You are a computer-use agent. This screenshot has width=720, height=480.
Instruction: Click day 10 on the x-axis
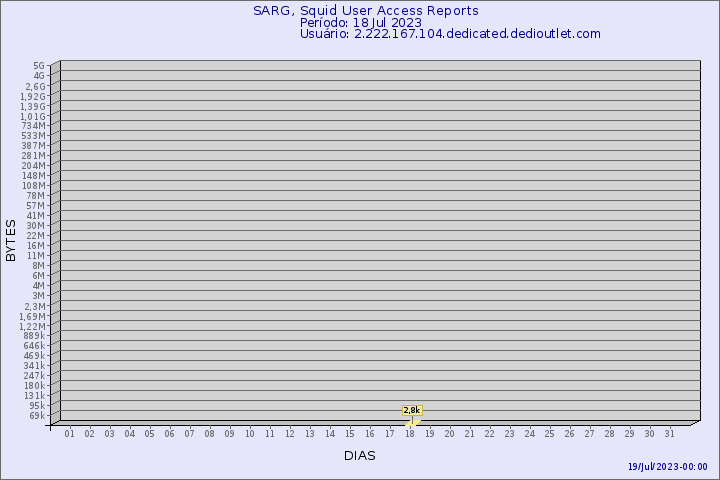(249, 433)
